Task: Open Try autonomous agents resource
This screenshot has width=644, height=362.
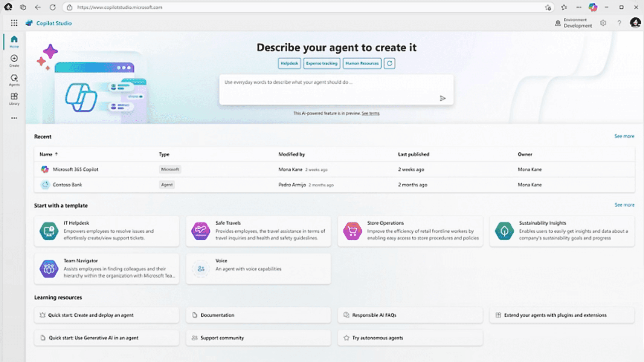Action: [410, 338]
